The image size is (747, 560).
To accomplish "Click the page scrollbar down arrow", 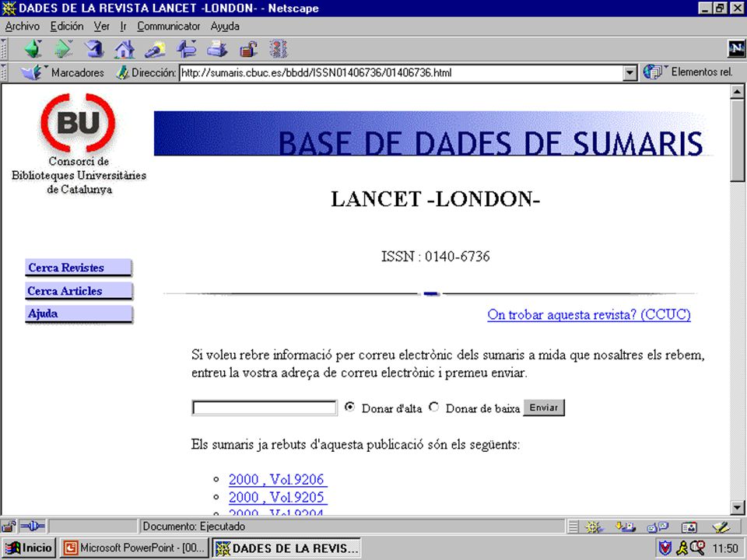I will (x=738, y=506).
